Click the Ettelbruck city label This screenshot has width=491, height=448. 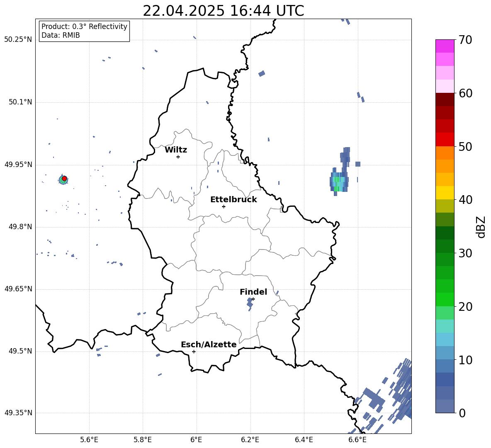tap(233, 200)
